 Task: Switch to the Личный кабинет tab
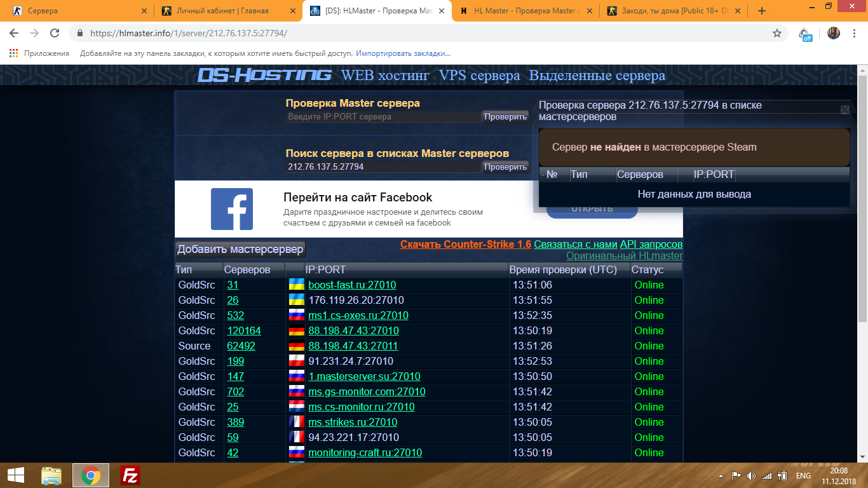click(230, 11)
